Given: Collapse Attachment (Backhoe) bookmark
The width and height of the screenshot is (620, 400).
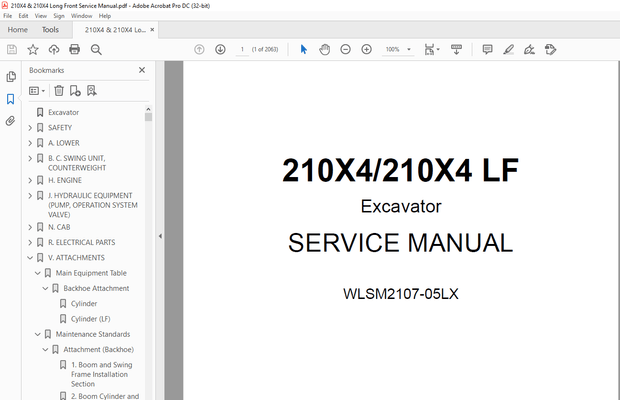Looking at the screenshot, I should click(45, 350).
